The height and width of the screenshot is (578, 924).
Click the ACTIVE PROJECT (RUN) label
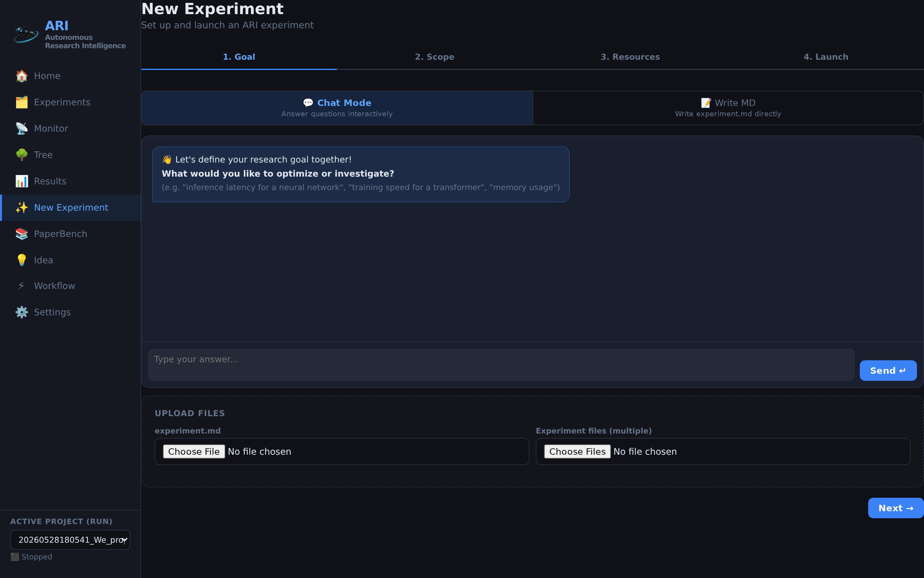62,521
